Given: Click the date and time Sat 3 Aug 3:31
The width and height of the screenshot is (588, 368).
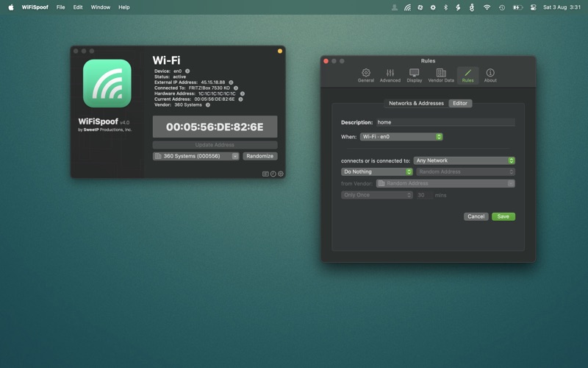Looking at the screenshot, I should (x=562, y=7).
